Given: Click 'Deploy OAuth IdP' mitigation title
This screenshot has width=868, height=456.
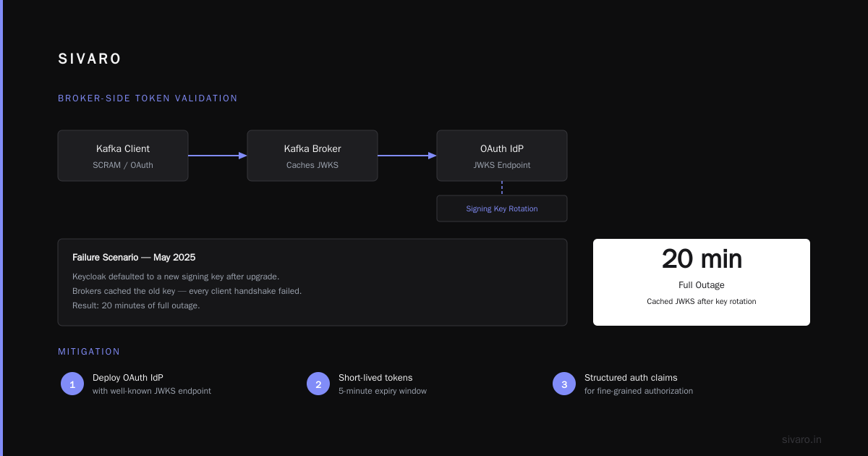Looking at the screenshot, I should point(127,378).
